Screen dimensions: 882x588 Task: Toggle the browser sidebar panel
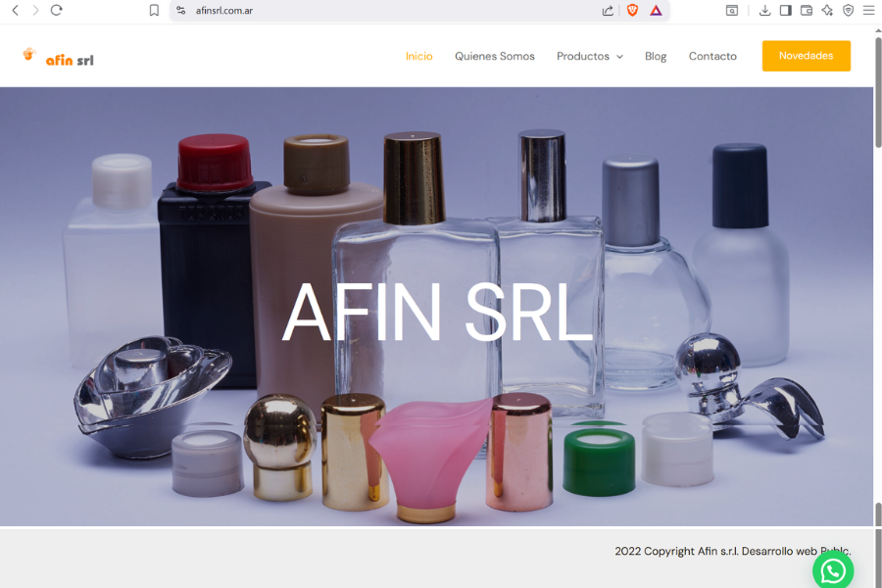(x=785, y=11)
